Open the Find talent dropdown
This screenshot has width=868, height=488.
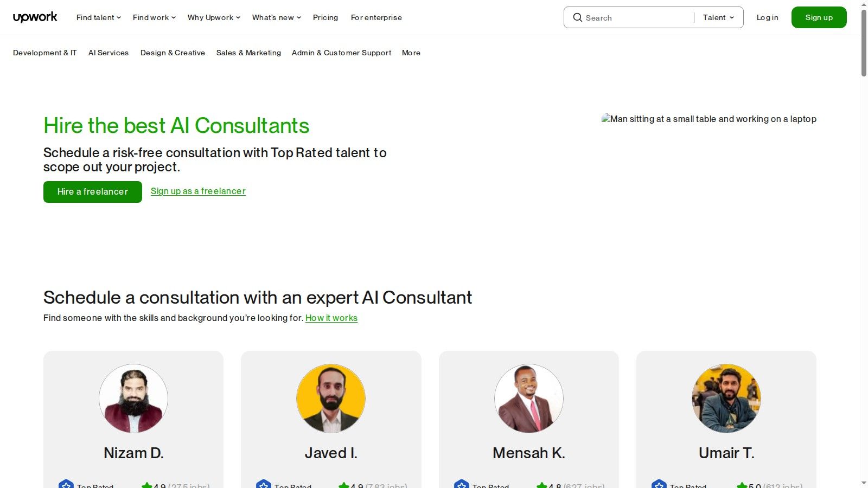click(x=98, y=17)
